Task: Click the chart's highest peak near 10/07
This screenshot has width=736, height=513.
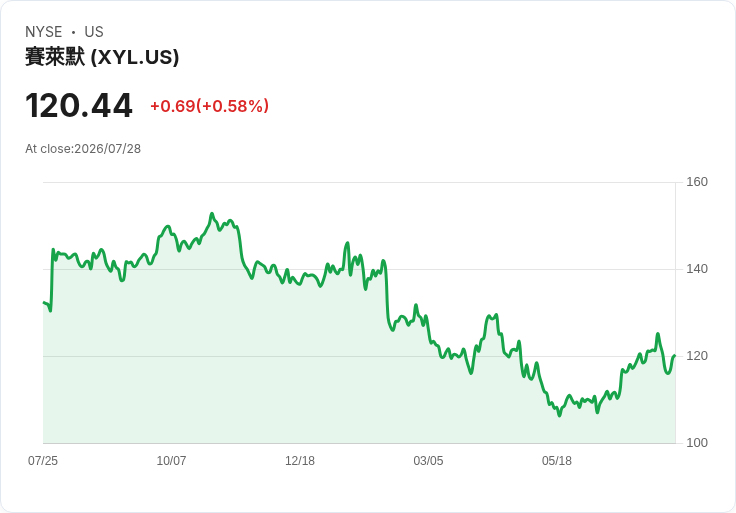Action: 212,214
